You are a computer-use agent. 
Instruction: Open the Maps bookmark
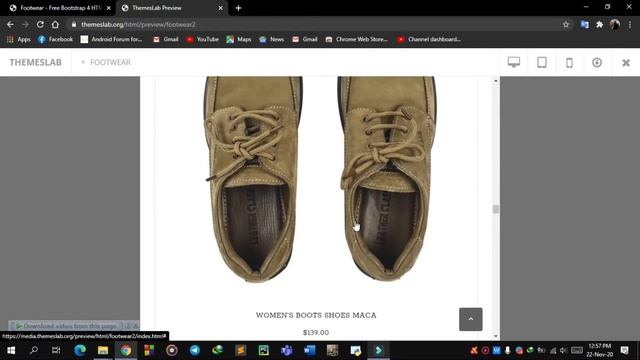pyautogui.click(x=239, y=39)
